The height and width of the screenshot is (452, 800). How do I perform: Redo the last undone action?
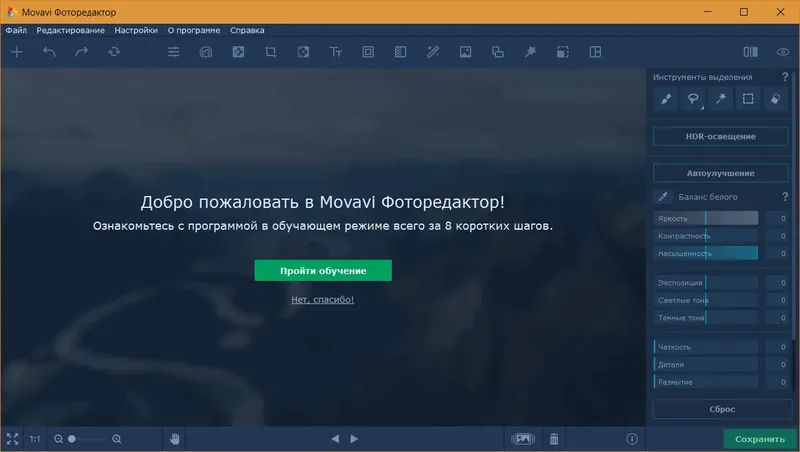tap(82, 52)
